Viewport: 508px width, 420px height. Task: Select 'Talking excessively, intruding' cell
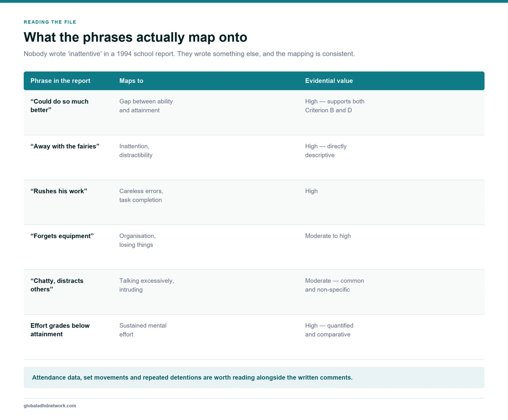point(147,285)
